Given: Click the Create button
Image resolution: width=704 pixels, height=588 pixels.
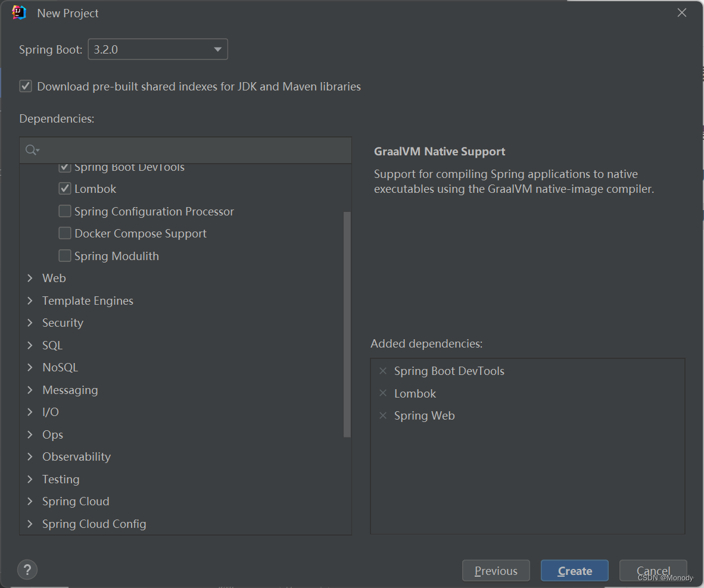Looking at the screenshot, I should (575, 571).
